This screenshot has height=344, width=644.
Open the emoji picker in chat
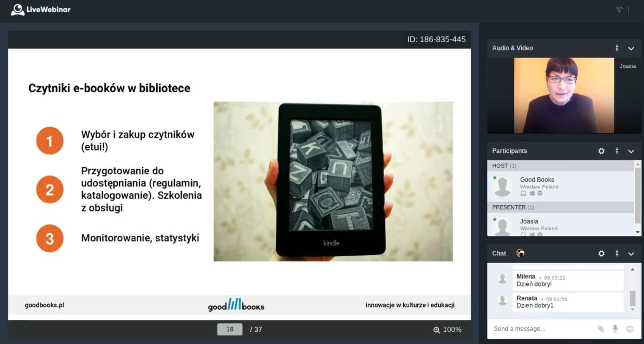coord(630,329)
